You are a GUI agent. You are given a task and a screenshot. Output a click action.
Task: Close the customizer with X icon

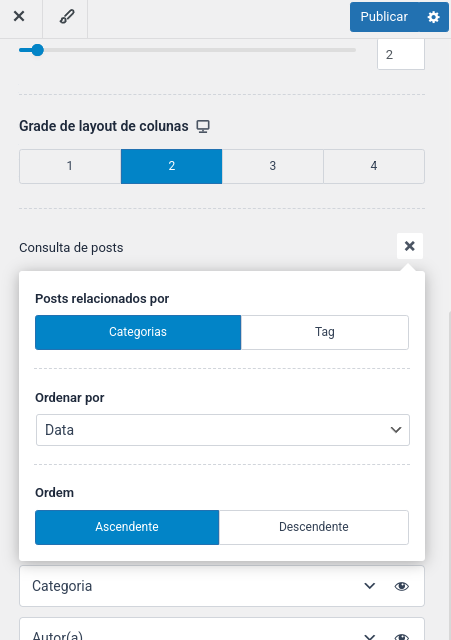(19, 17)
